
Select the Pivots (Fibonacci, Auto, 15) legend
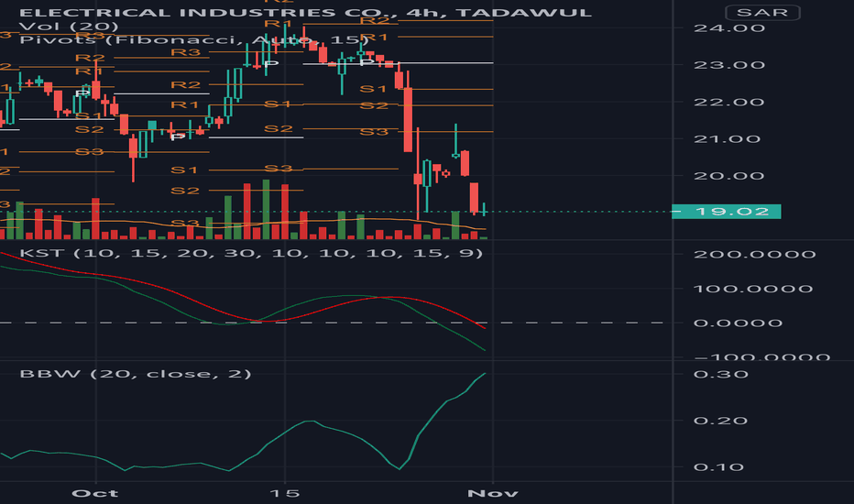tap(194, 39)
